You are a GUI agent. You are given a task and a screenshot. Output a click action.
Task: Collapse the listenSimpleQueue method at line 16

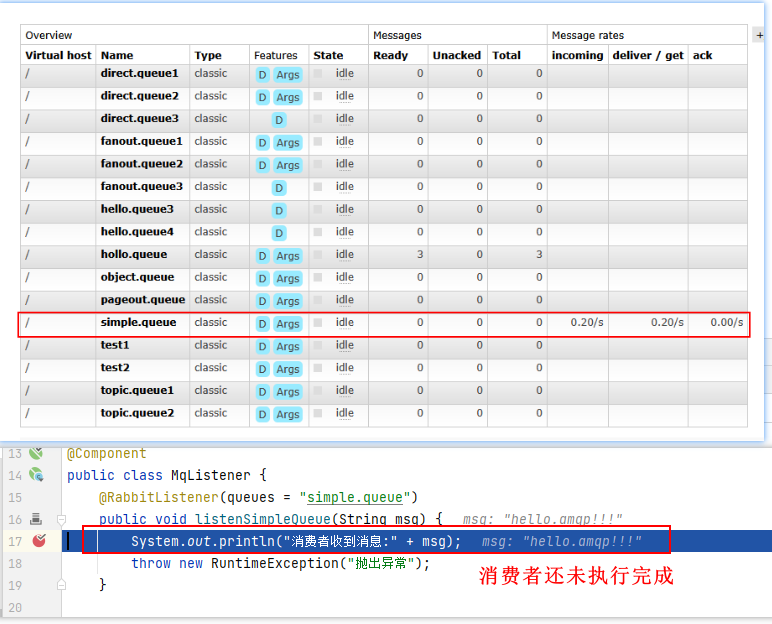pos(61,520)
